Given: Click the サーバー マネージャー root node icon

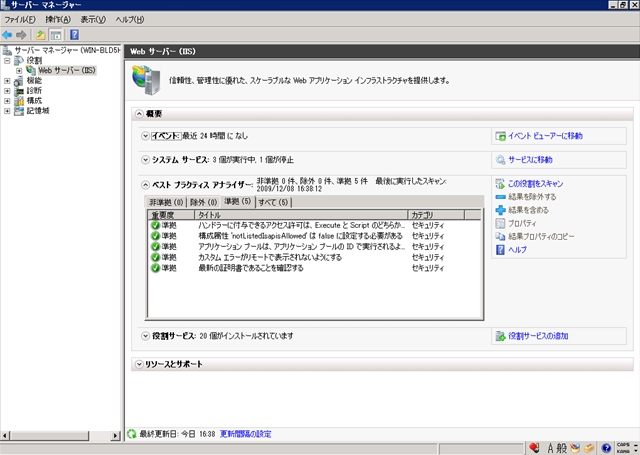Looking at the screenshot, I should 7,51.
